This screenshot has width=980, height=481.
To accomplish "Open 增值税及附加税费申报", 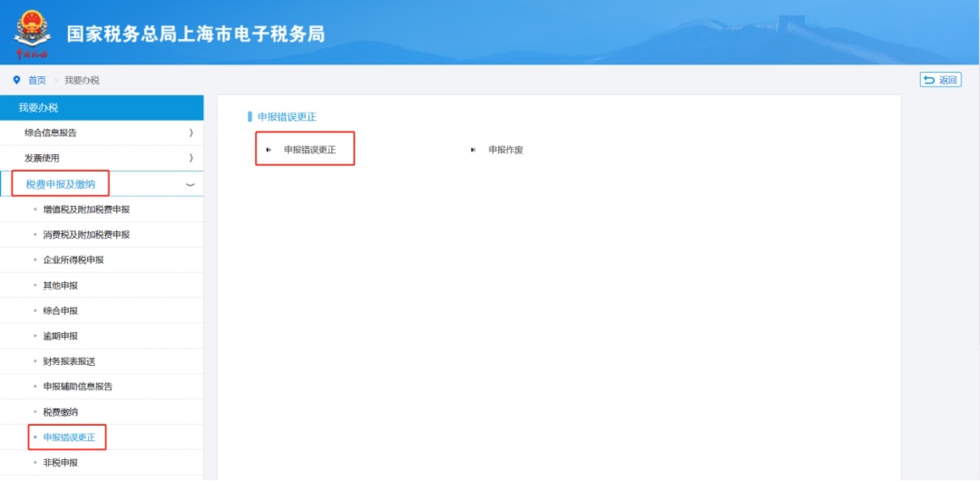I will [x=86, y=210].
